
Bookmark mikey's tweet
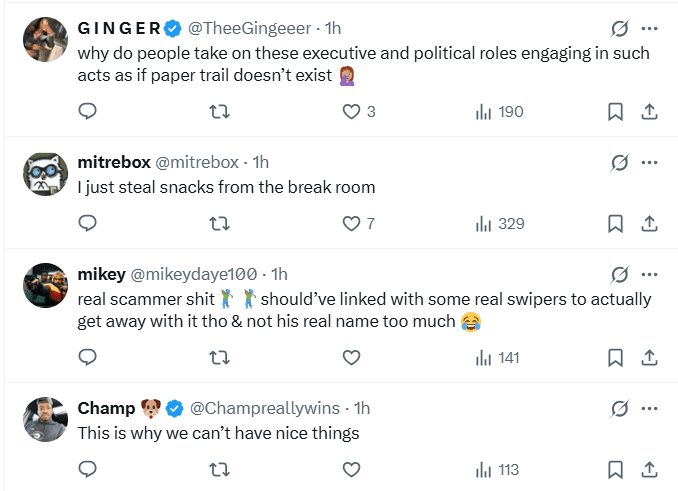[x=616, y=357]
